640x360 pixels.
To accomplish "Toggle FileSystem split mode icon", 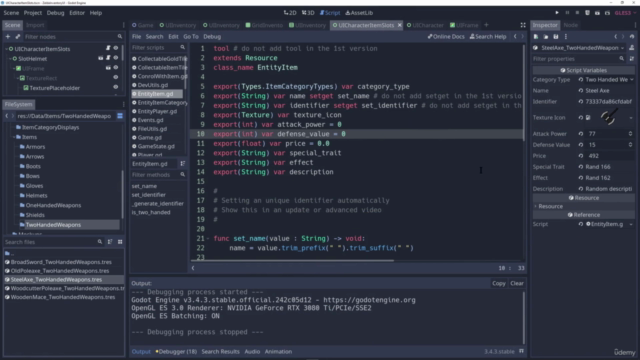I will (x=120, y=116).
